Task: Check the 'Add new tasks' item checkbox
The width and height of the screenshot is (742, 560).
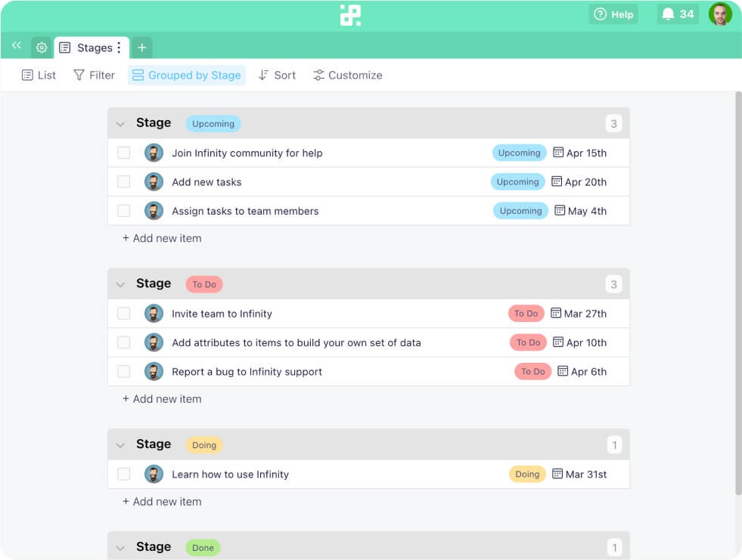Action: tap(124, 182)
